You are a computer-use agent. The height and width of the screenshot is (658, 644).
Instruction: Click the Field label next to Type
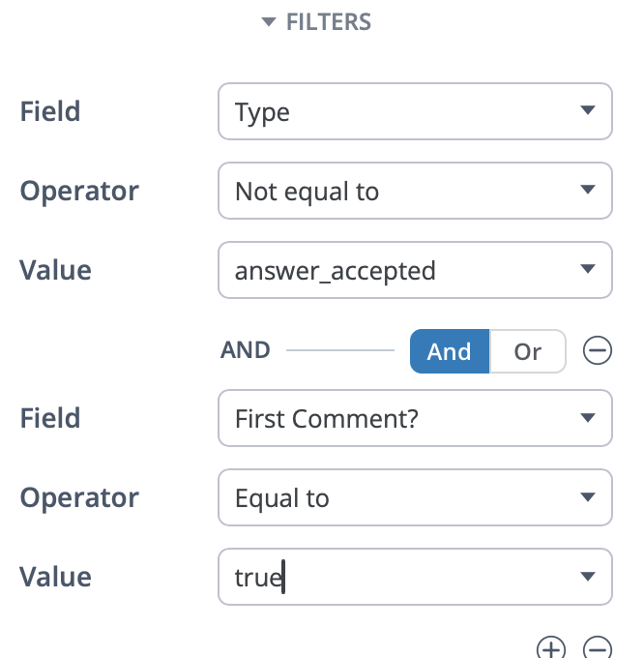[x=49, y=111]
